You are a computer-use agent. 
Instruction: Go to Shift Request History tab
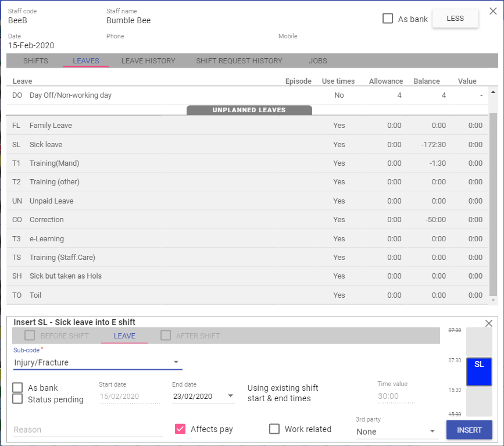[x=239, y=61]
